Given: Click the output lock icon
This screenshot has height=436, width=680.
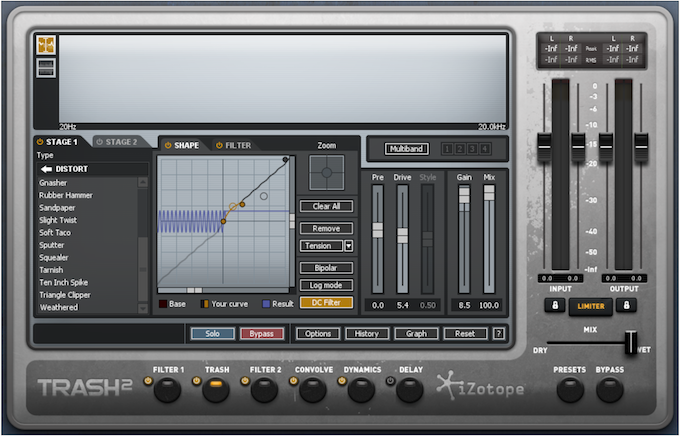Looking at the screenshot, I should point(626,305).
